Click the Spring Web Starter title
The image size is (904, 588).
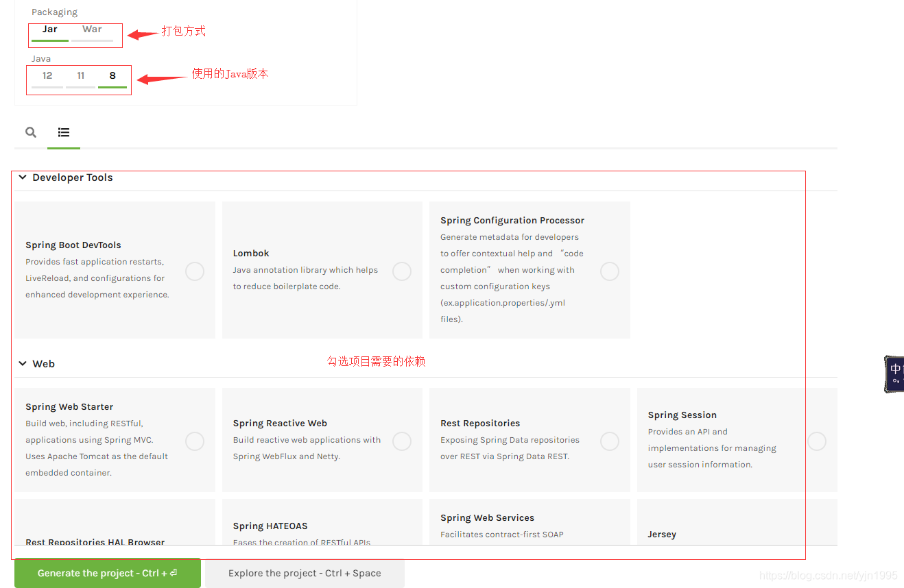click(x=69, y=407)
